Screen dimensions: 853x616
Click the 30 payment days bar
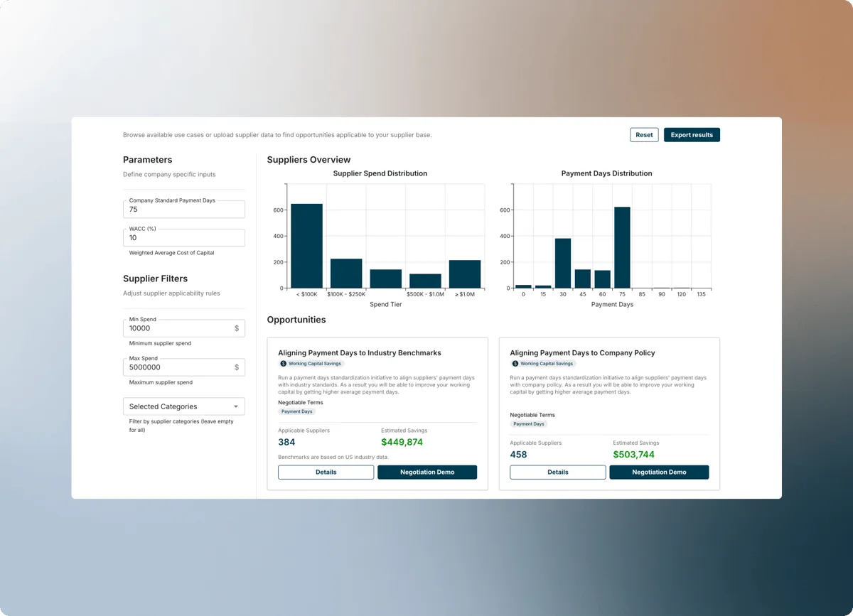563,263
